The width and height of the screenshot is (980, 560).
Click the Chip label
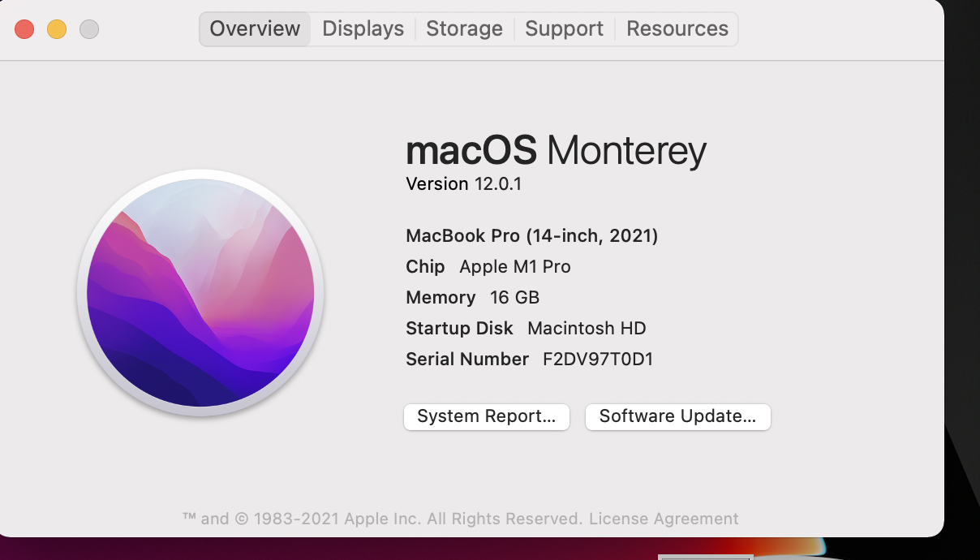tap(425, 266)
